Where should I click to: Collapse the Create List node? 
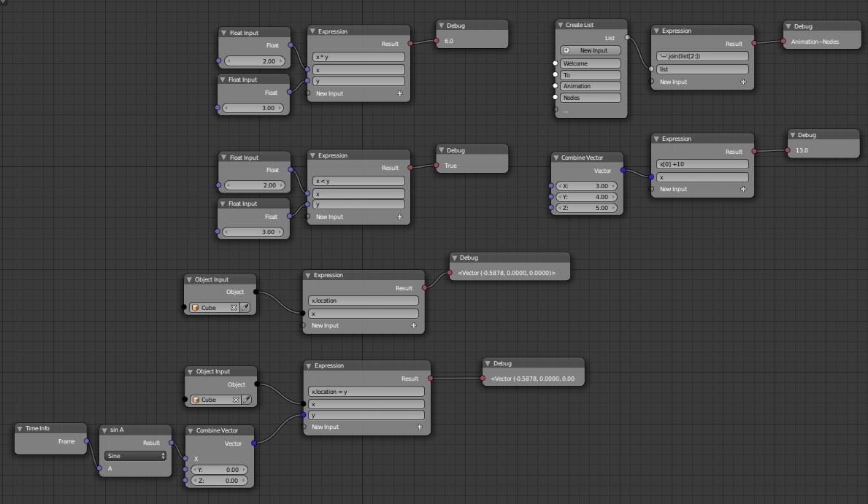point(560,25)
